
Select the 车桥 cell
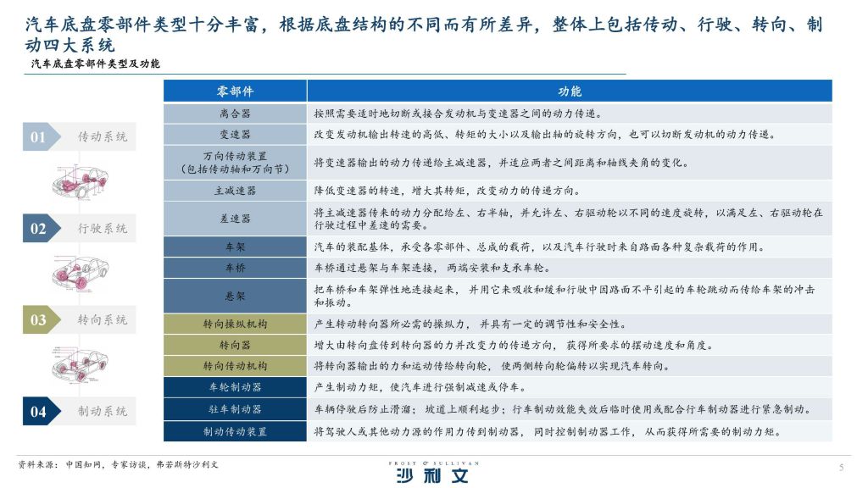point(236,268)
